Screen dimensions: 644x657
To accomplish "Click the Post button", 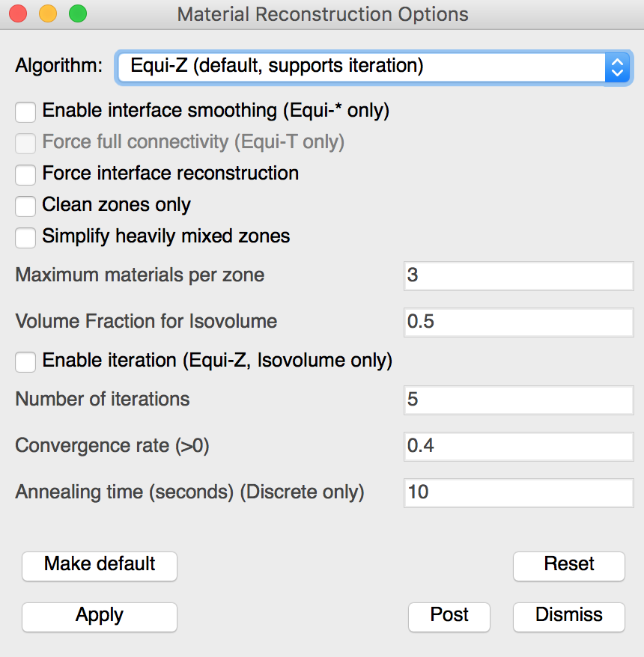I will coord(449,617).
